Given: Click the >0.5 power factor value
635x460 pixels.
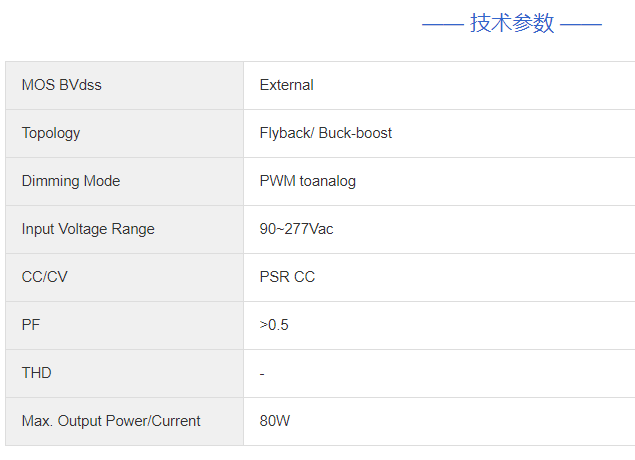Looking at the screenshot, I should click(x=274, y=325).
